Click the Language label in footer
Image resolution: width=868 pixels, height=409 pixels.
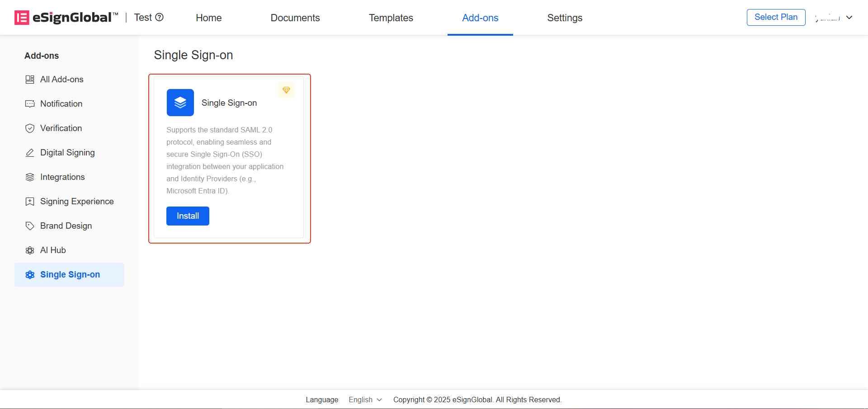(x=322, y=400)
